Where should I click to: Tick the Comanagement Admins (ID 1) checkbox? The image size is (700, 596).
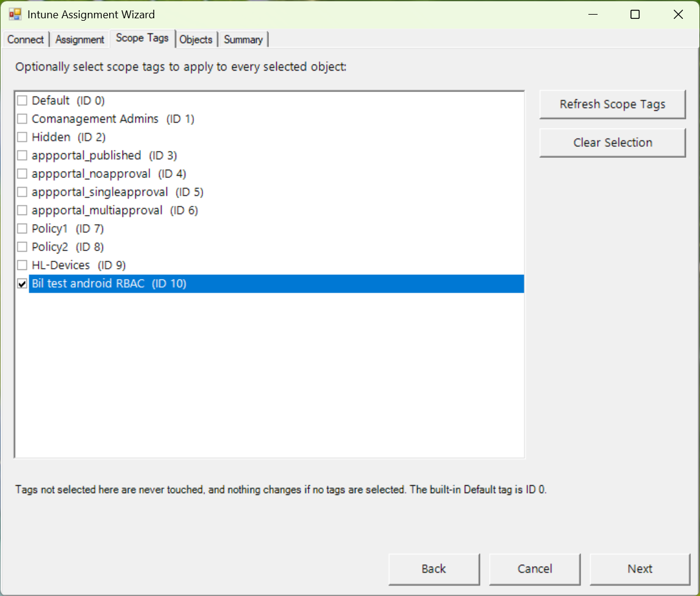point(23,119)
